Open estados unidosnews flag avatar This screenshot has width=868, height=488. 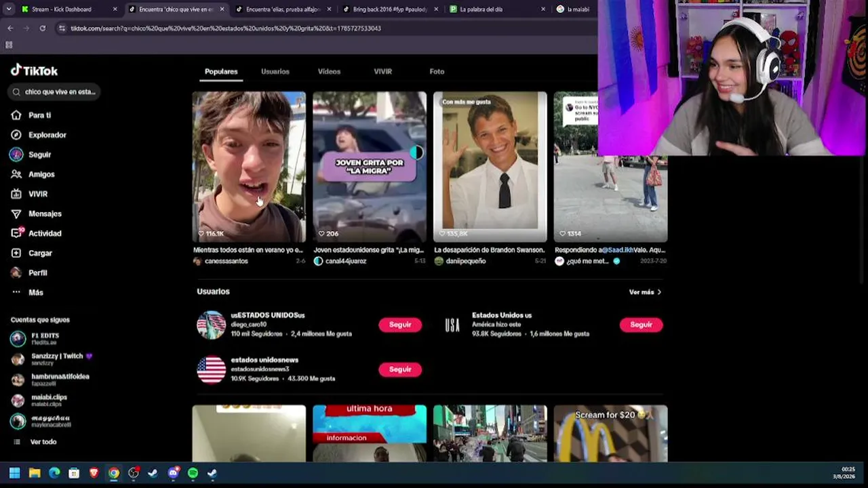pos(211,369)
